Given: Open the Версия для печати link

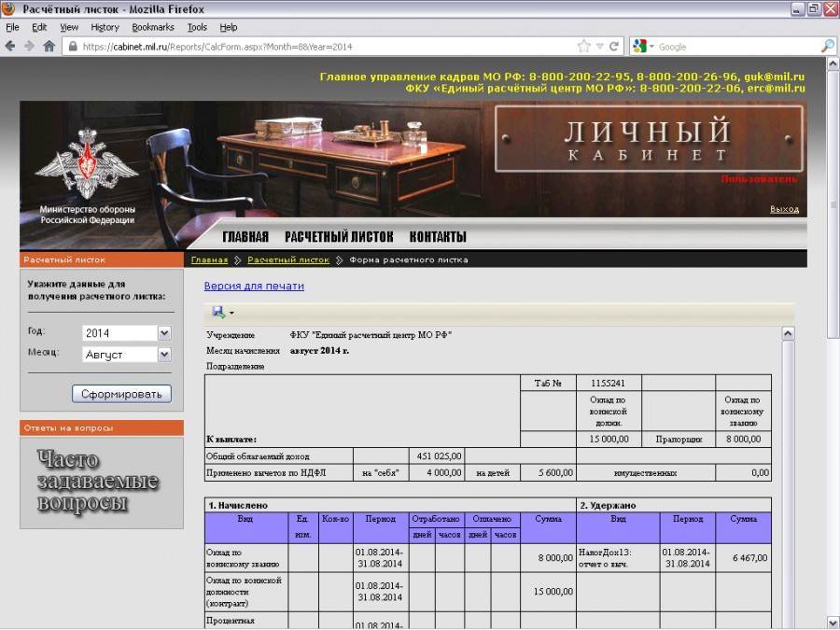Looking at the screenshot, I should pos(254,287).
